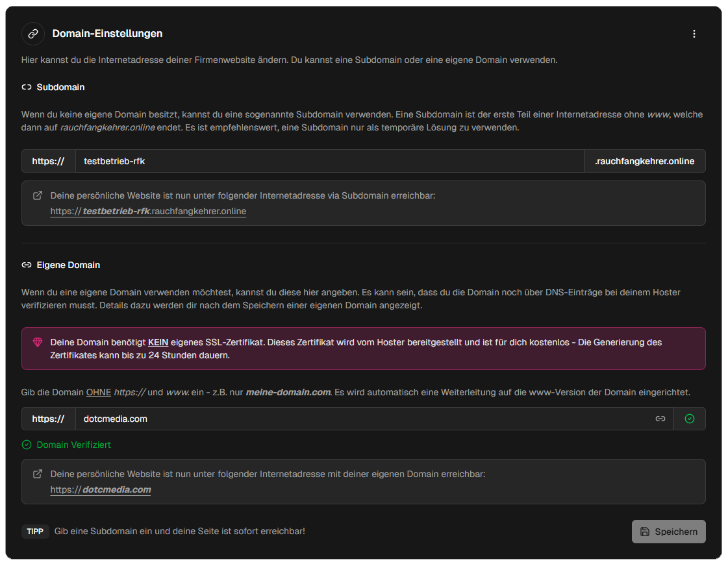
Task: Click the diamond icon in the SSL notice
Action: tap(38, 342)
